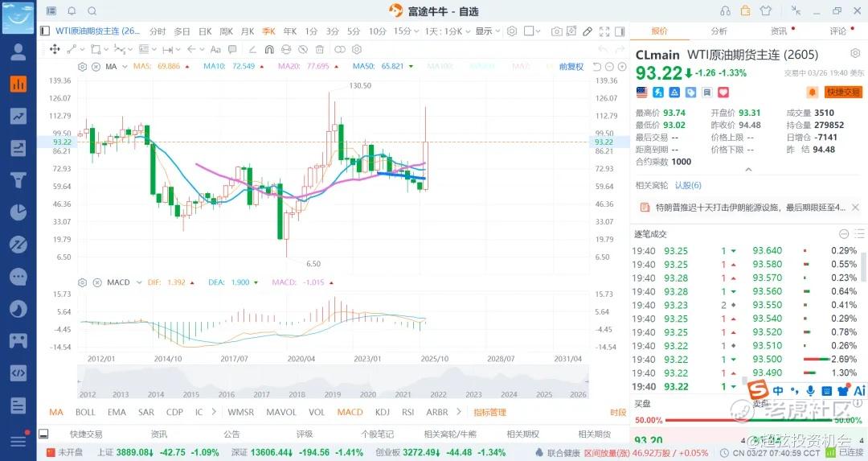Viewport: 868px width, 461px height.
Task: Open the trend line chart sidebar icon
Action: click(x=18, y=116)
